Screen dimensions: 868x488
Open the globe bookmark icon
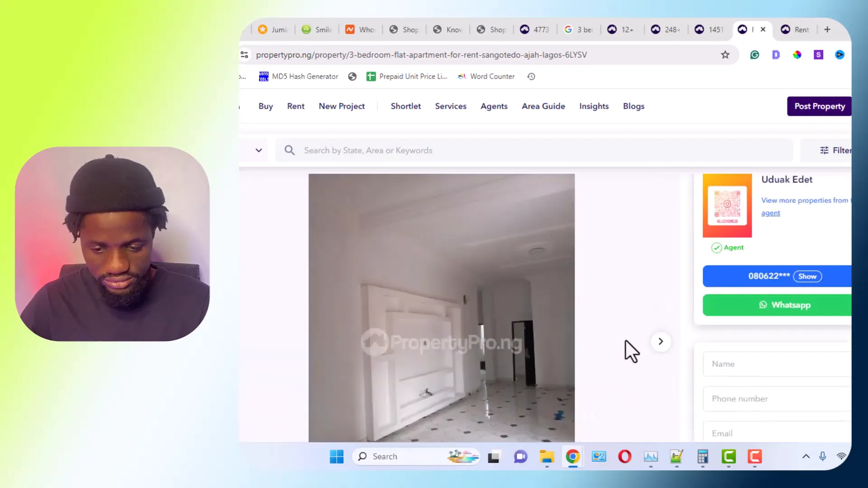click(352, 76)
